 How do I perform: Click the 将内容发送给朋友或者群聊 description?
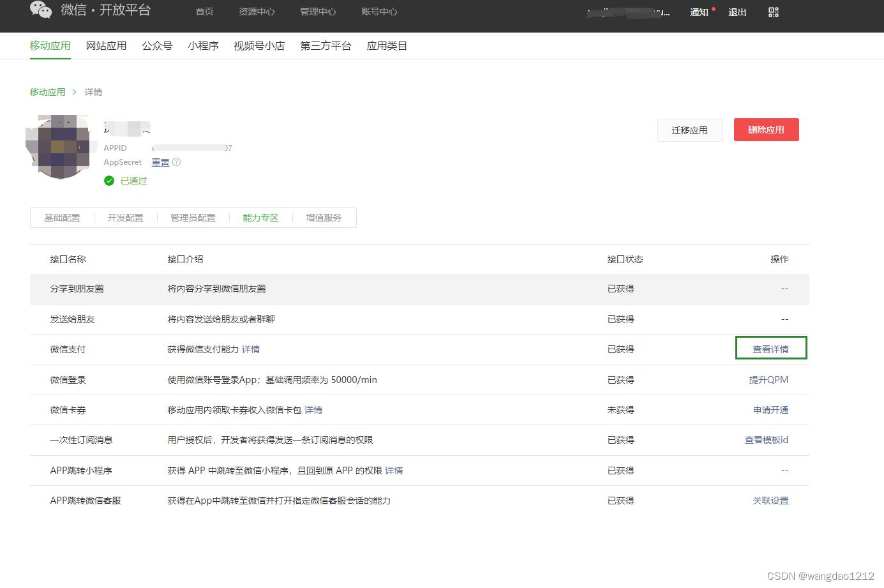(221, 319)
